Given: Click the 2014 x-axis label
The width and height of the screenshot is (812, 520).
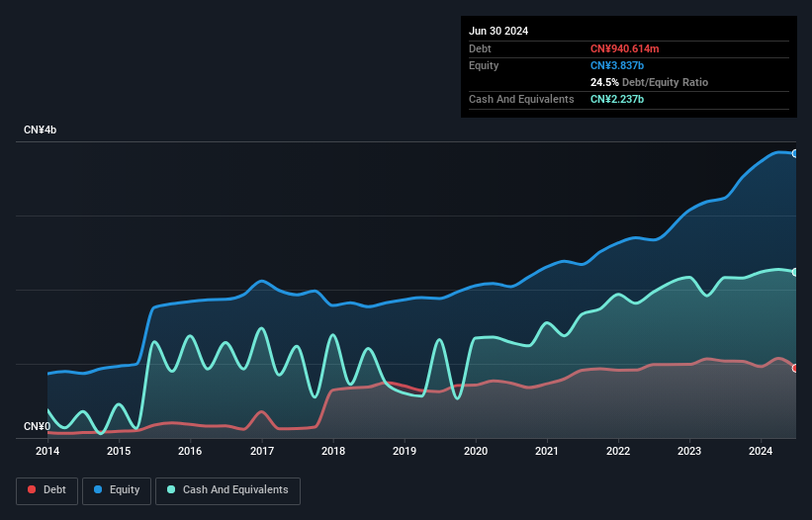Looking at the screenshot, I should 47,451.
